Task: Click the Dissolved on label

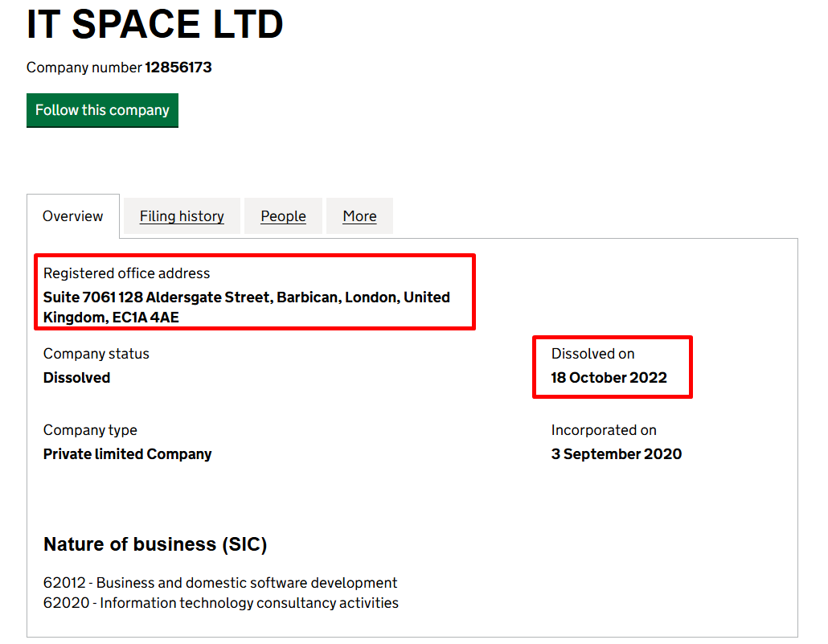Action: point(592,354)
